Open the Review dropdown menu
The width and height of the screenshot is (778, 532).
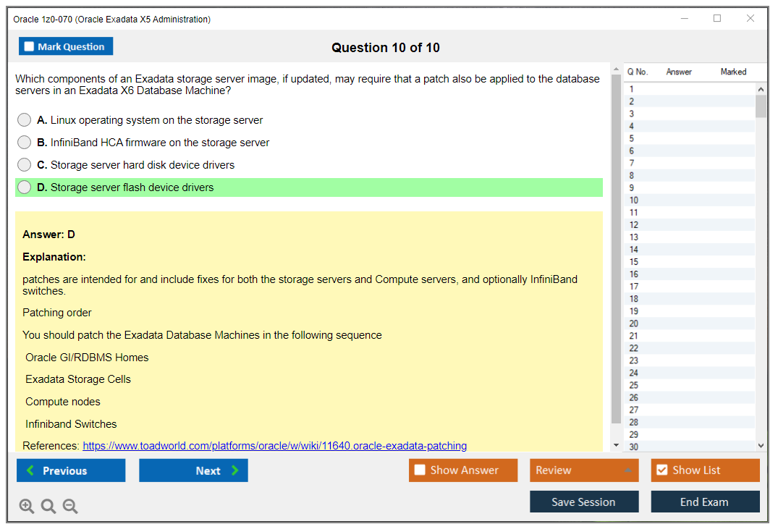tap(583, 470)
